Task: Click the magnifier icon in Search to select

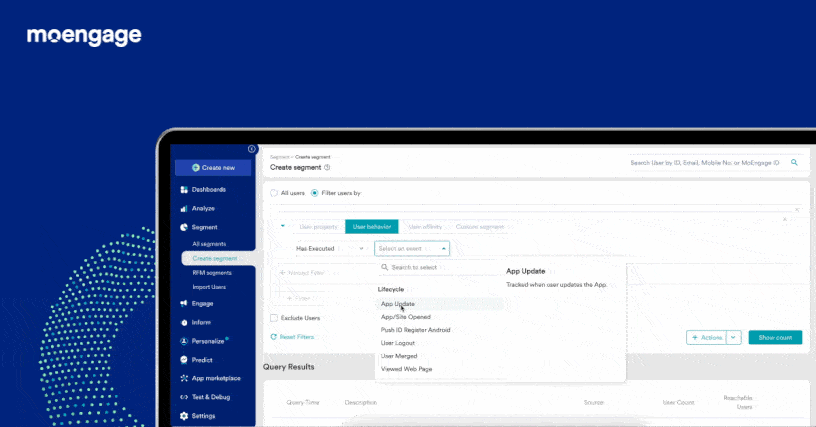Action: coord(385,267)
